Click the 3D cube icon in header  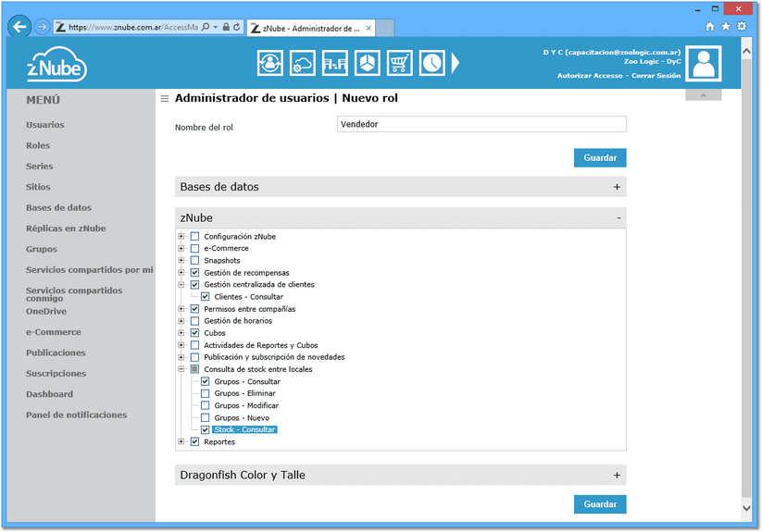pyautogui.click(x=368, y=63)
